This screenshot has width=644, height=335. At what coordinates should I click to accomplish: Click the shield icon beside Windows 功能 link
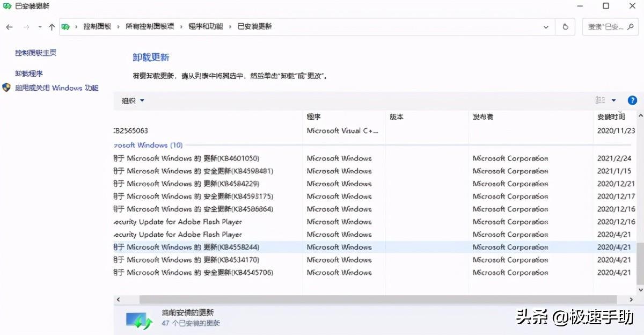tap(6, 88)
